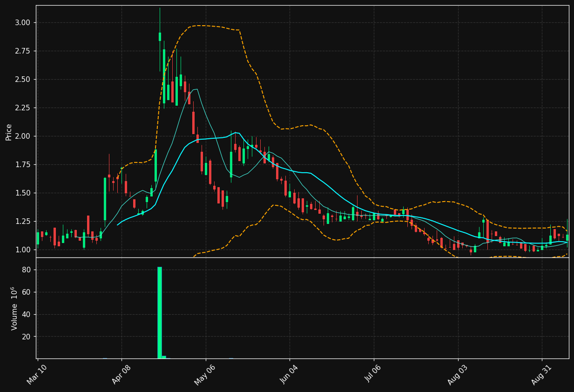Click the tallest green volume bar
This screenshot has height=392, width=574.
click(x=160, y=312)
